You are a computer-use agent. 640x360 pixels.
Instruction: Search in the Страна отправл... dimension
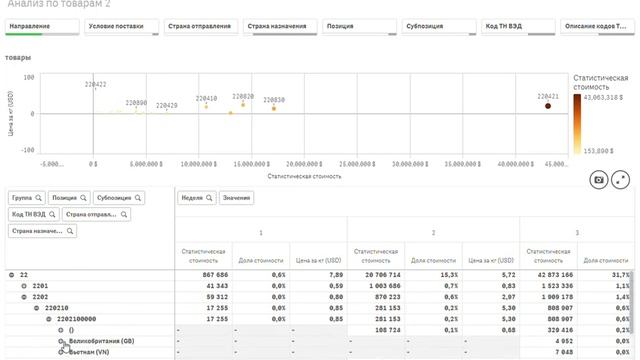coord(124,214)
